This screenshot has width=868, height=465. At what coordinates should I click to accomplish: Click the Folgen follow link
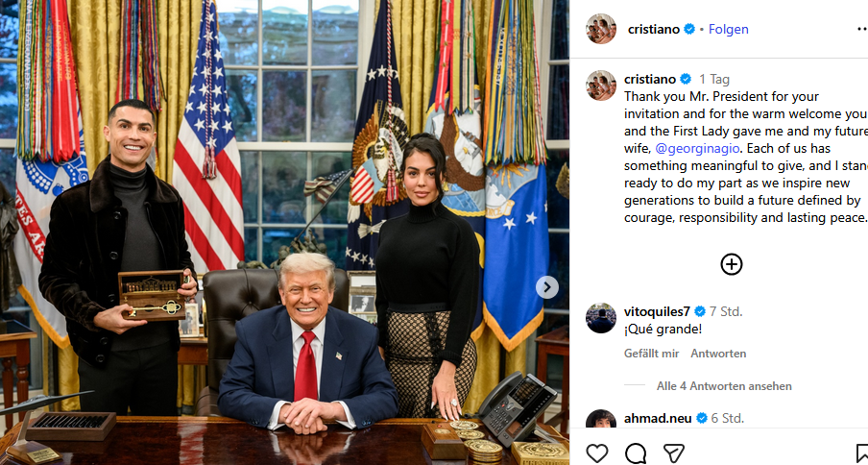[x=729, y=30]
